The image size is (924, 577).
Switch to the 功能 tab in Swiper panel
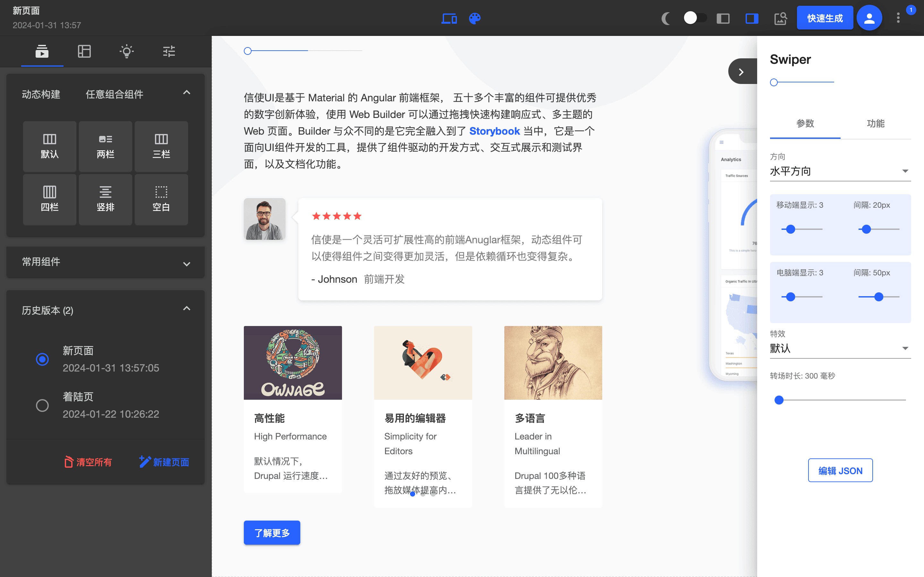click(x=876, y=123)
